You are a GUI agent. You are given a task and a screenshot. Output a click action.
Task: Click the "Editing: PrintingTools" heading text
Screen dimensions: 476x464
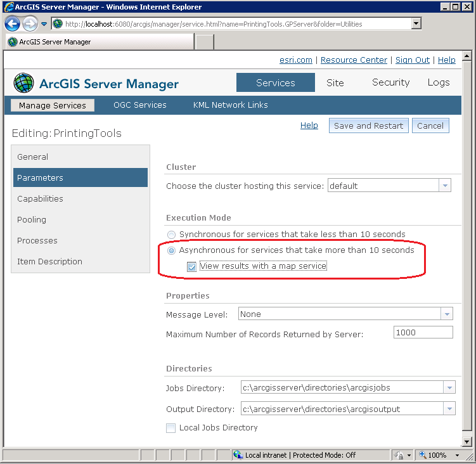(x=67, y=133)
